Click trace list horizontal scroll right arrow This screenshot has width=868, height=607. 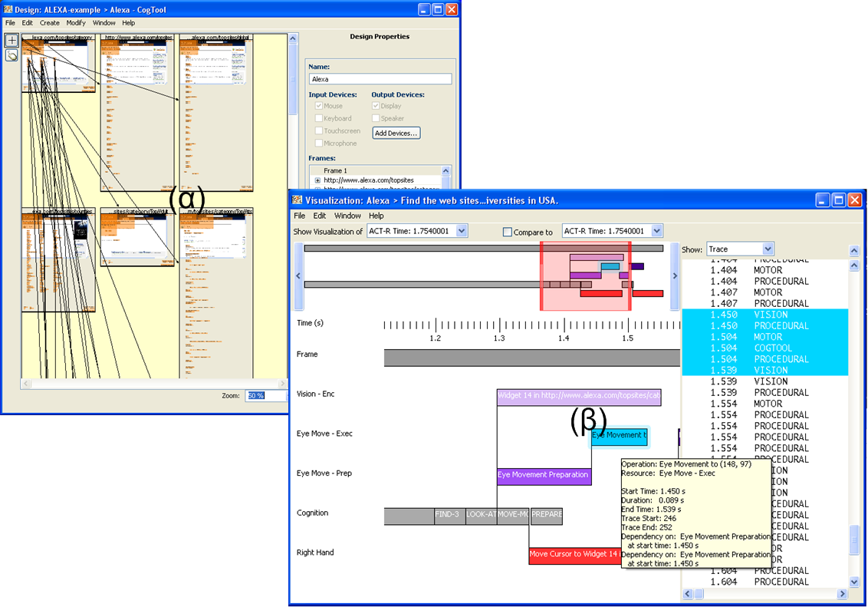click(x=842, y=594)
